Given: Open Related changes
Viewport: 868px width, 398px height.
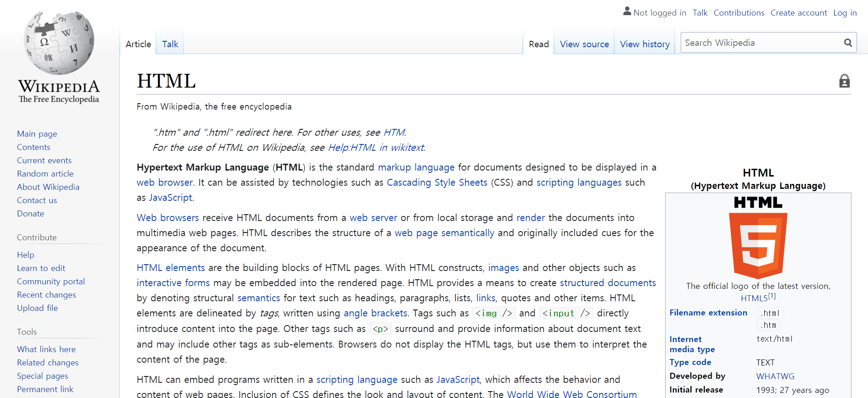Looking at the screenshot, I should [x=48, y=363].
